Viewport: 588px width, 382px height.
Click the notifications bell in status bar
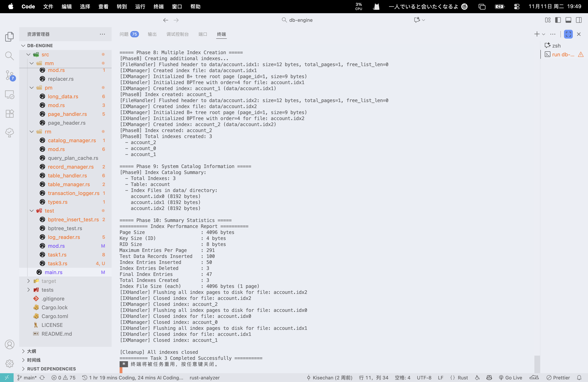point(579,378)
